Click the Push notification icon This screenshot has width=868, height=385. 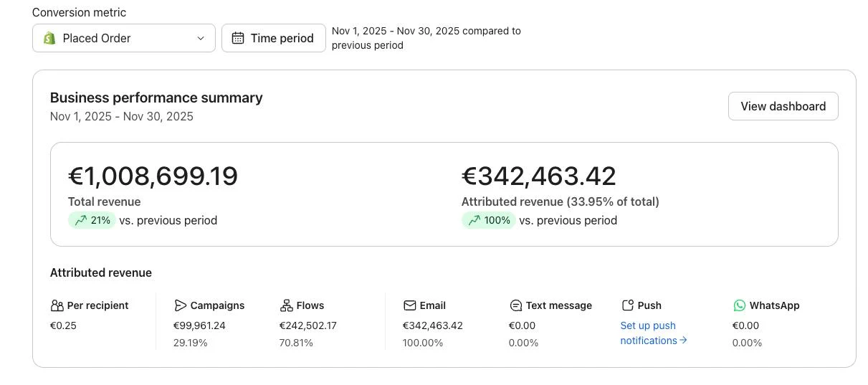(627, 305)
